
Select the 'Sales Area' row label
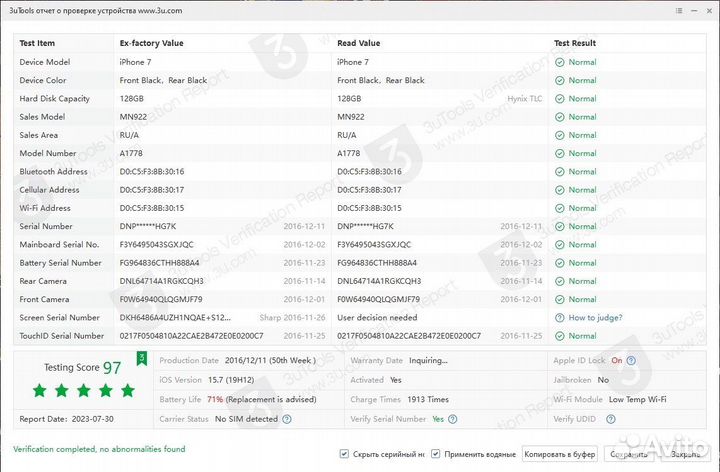(x=39, y=135)
